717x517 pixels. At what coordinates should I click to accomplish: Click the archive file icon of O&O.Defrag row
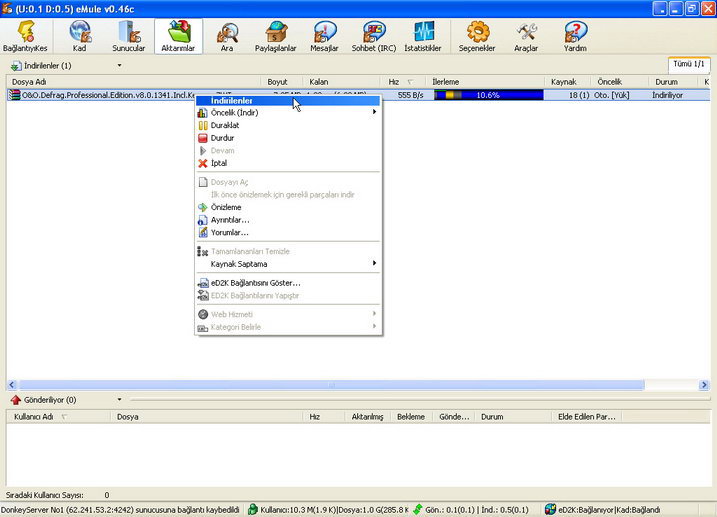pyautogui.click(x=15, y=95)
